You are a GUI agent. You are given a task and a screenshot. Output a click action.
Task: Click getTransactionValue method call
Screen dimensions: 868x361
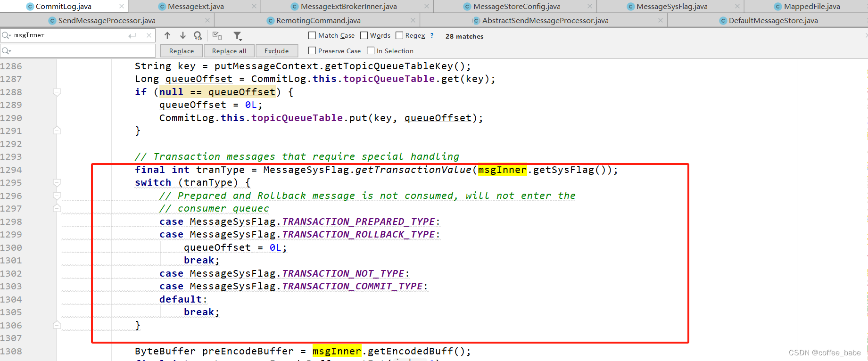click(x=413, y=170)
